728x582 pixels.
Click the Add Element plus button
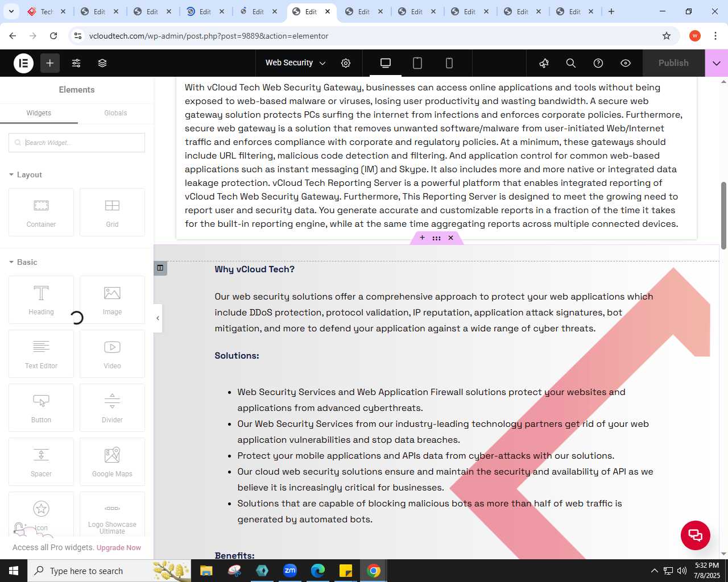(x=50, y=63)
